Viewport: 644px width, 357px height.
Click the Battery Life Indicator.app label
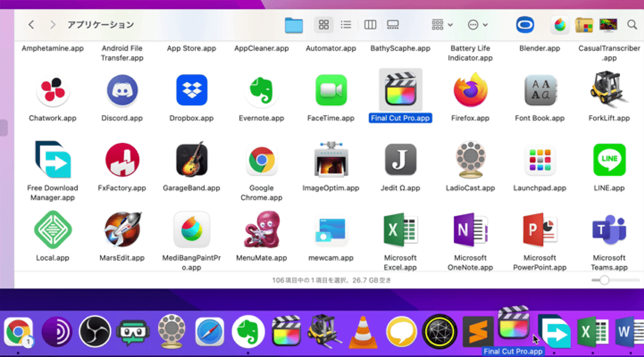[x=470, y=53]
